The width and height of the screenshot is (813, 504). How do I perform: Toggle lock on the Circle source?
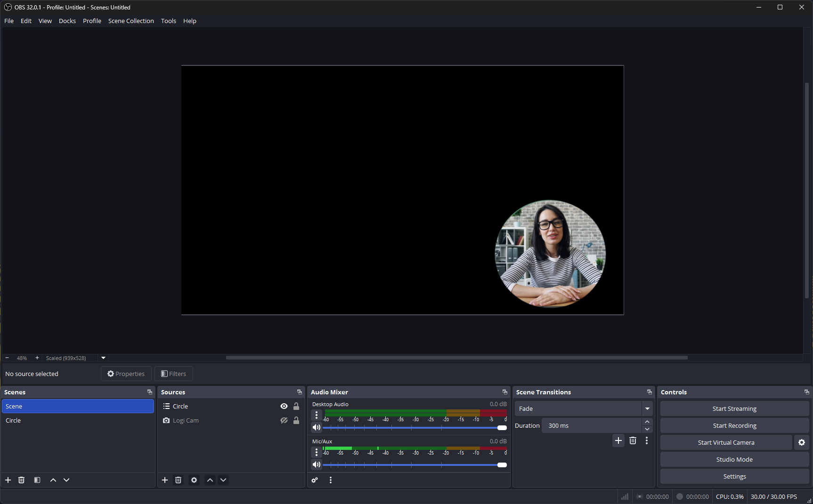296,406
